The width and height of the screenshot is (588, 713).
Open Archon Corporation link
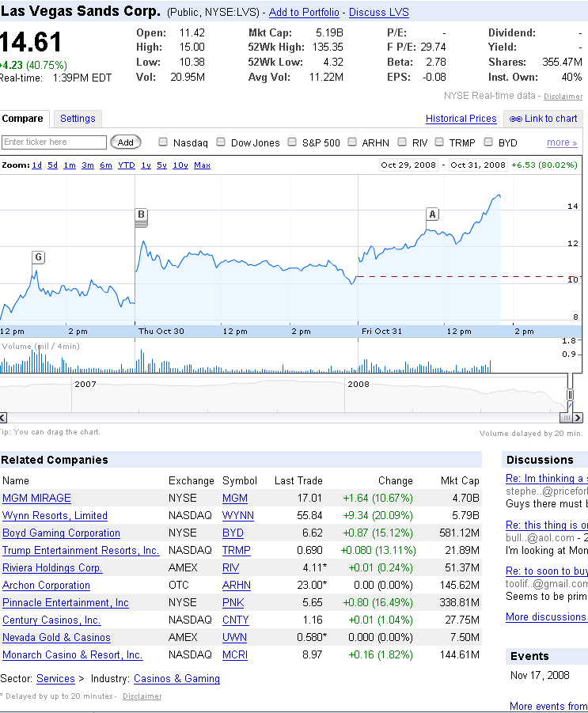pos(47,586)
